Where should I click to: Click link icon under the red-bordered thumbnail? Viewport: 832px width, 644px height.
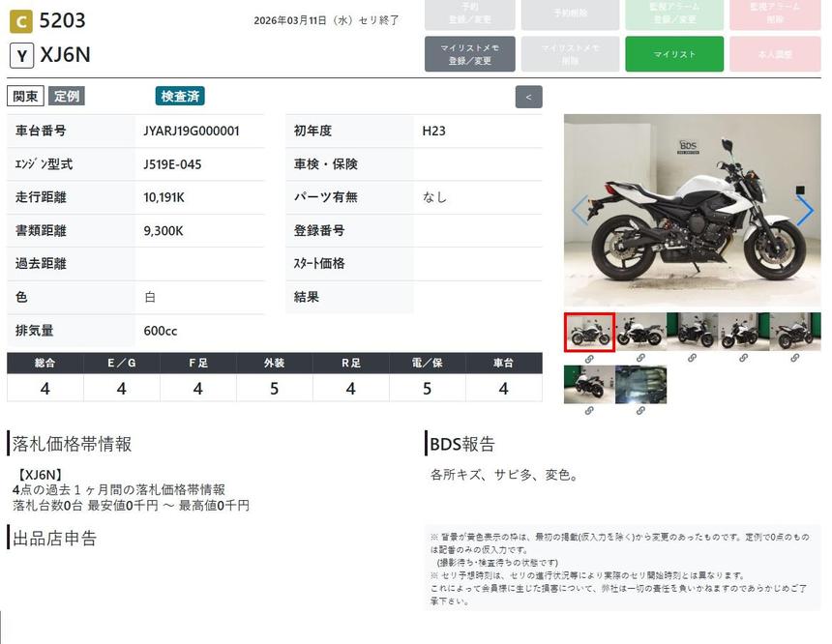point(589,358)
